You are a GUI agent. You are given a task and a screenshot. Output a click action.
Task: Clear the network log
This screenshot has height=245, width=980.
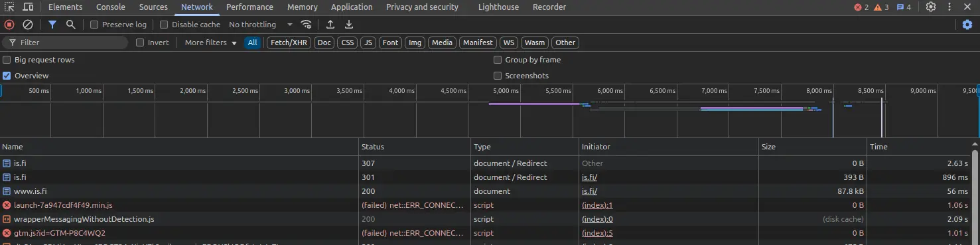[x=28, y=25]
